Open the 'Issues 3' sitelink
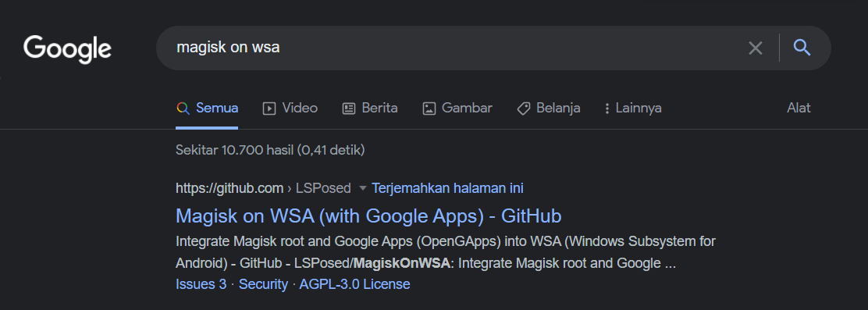Image resolution: width=868 pixels, height=310 pixels. click(x=201, y=284)
